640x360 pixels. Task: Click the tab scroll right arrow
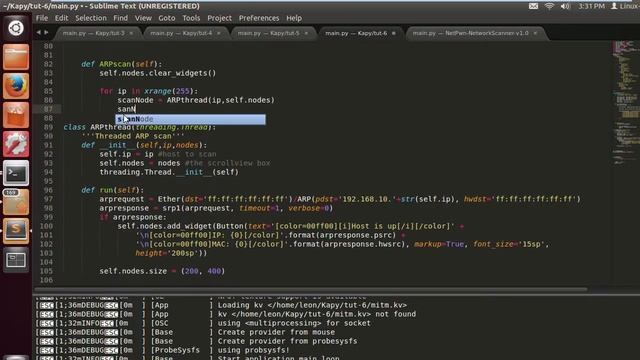(46, 32)
